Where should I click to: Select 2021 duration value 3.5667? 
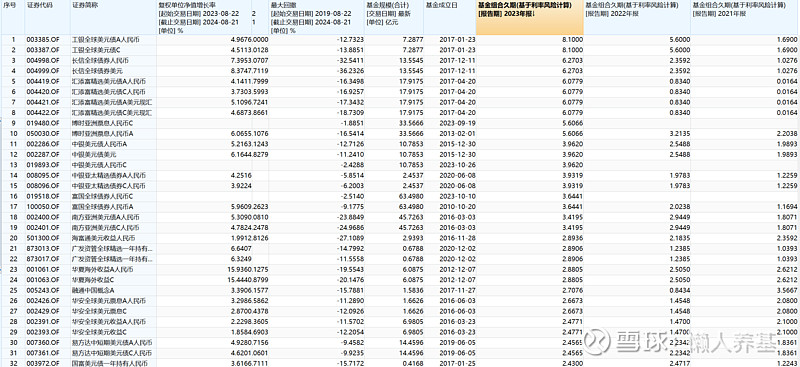[787, 290]
